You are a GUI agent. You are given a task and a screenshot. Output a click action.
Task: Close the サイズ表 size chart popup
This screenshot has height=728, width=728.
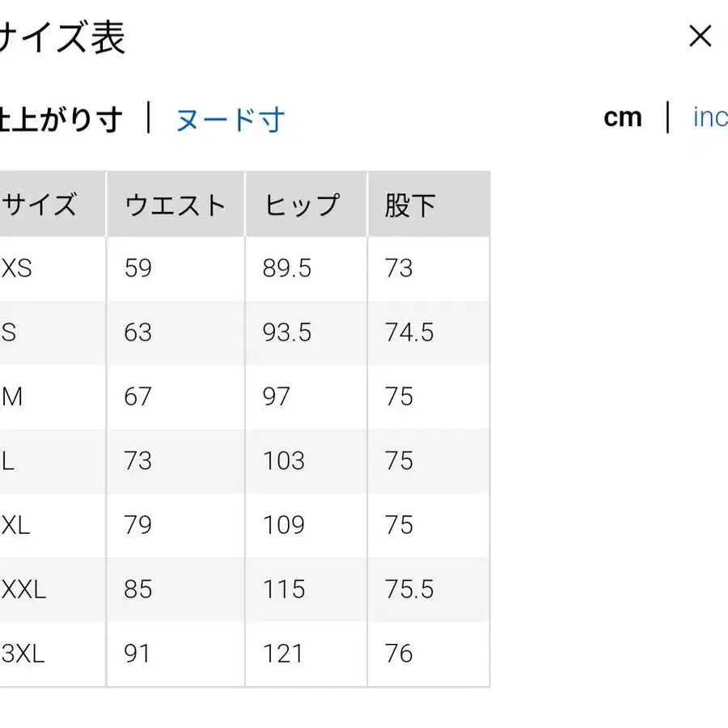699,36
